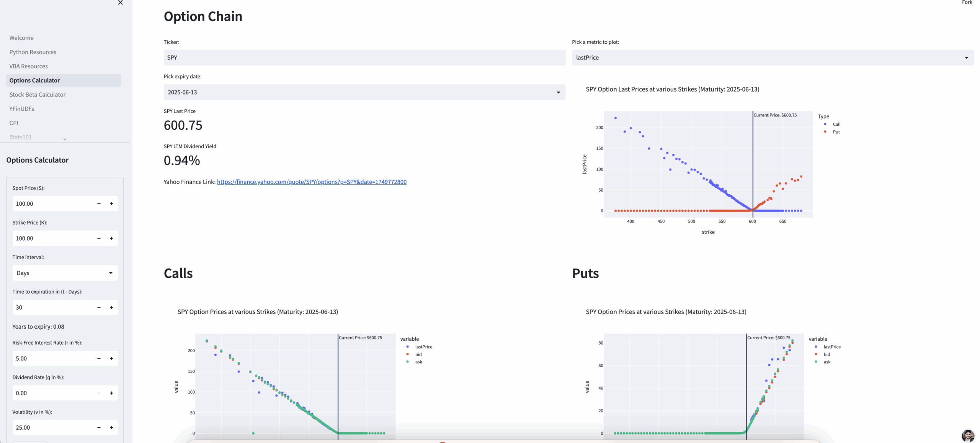Click the Fork button
The image size is (980, 443).
[967, 3]
